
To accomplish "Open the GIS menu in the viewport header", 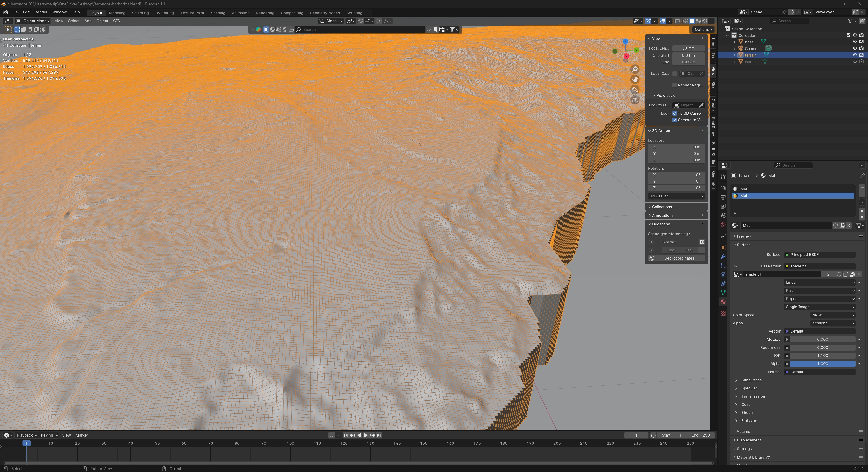I will point(116,21).
